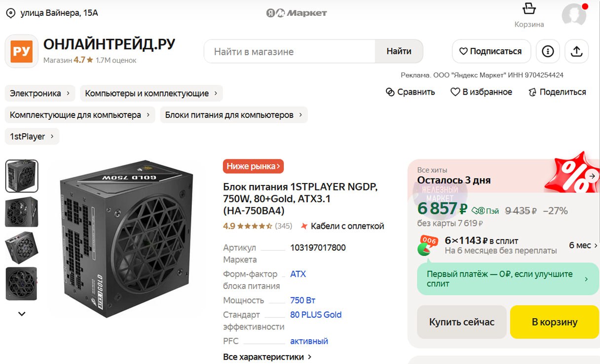Click the 80 PLUS Gold efficiency link
This screenshot has width=600, height=364.
316,315
